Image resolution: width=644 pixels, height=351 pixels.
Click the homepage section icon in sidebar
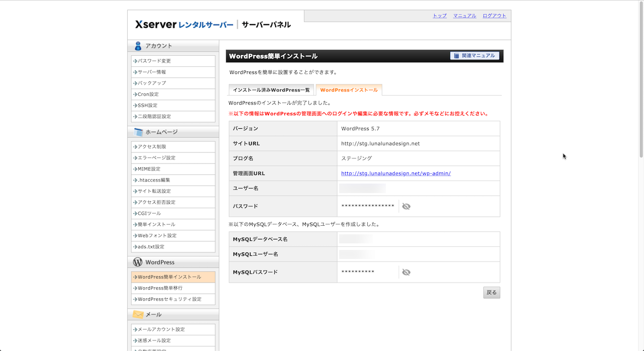[138, 132]
